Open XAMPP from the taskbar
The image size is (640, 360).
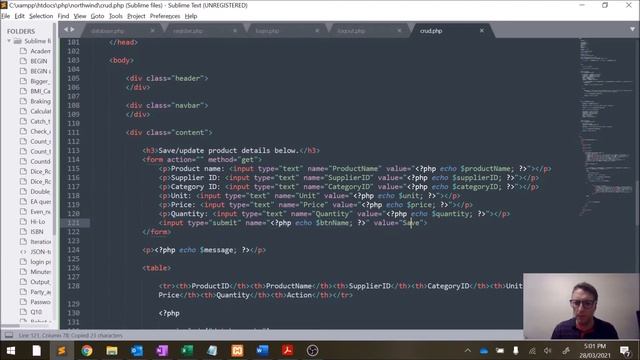[237, 351]
